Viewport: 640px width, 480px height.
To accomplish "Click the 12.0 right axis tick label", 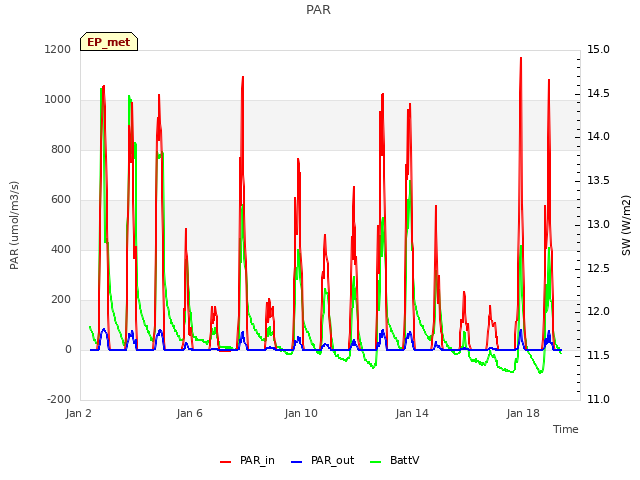I will [598, 312].
